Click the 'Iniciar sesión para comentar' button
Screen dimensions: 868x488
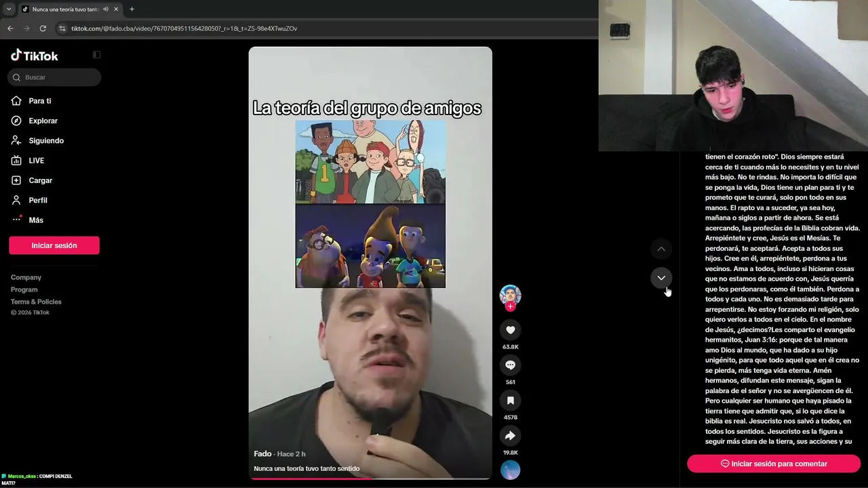pyautogui.click(x=774, y=464)
